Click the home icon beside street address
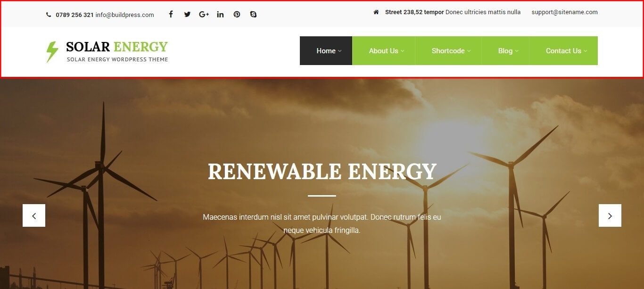Viewport: 644px width, 289px height. 376,12
